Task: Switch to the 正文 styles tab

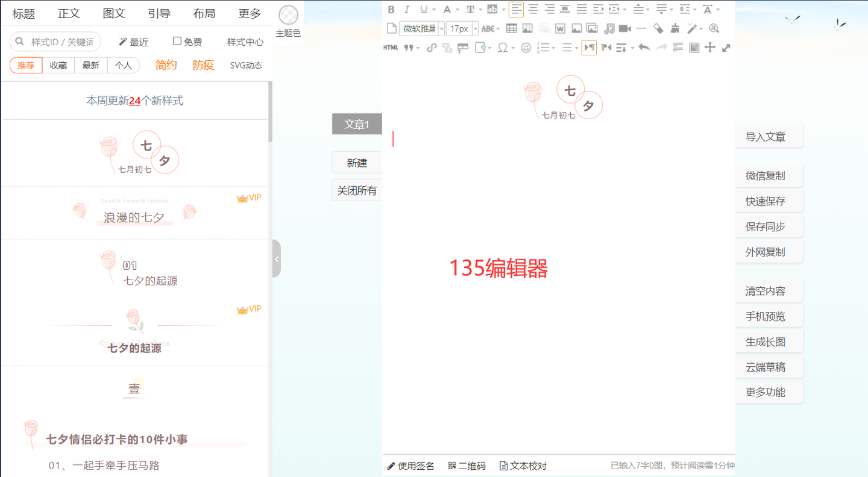Action: [x=69, y=13]
